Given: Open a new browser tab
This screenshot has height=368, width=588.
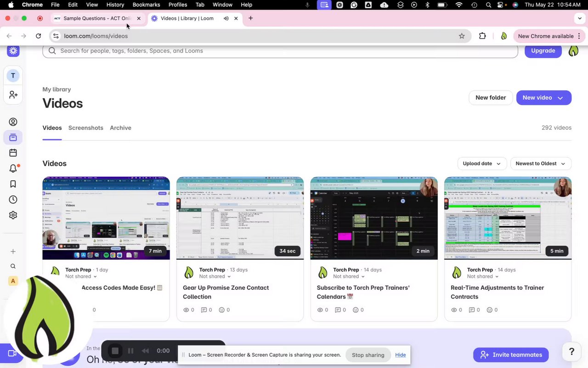Looking at the screenshot, I should [x=250, y=18].
